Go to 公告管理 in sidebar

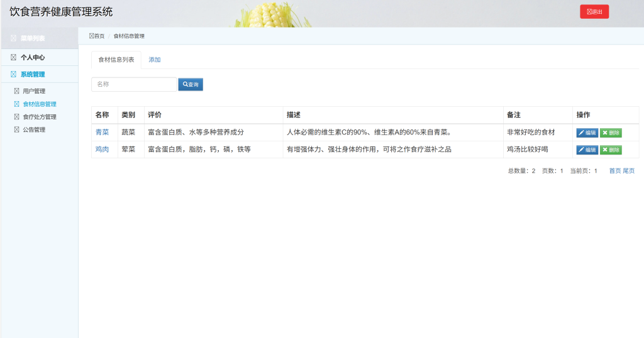pos(34,129)
